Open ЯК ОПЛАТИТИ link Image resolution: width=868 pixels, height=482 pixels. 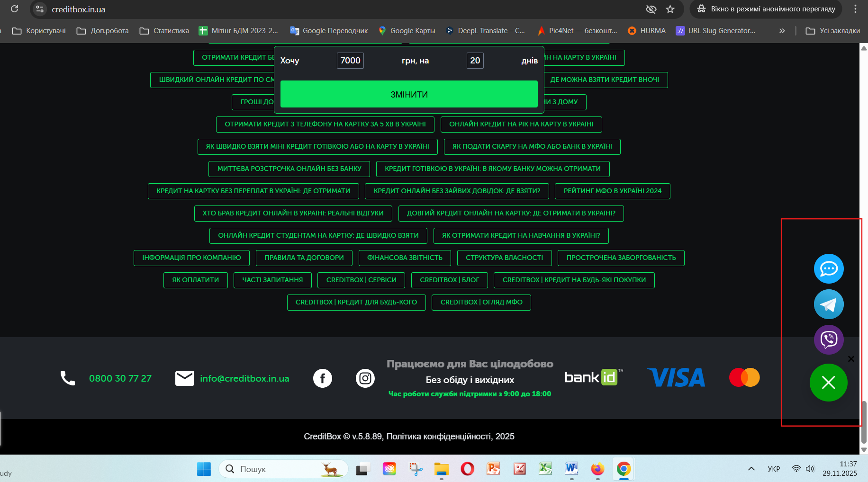pos(195,280)
